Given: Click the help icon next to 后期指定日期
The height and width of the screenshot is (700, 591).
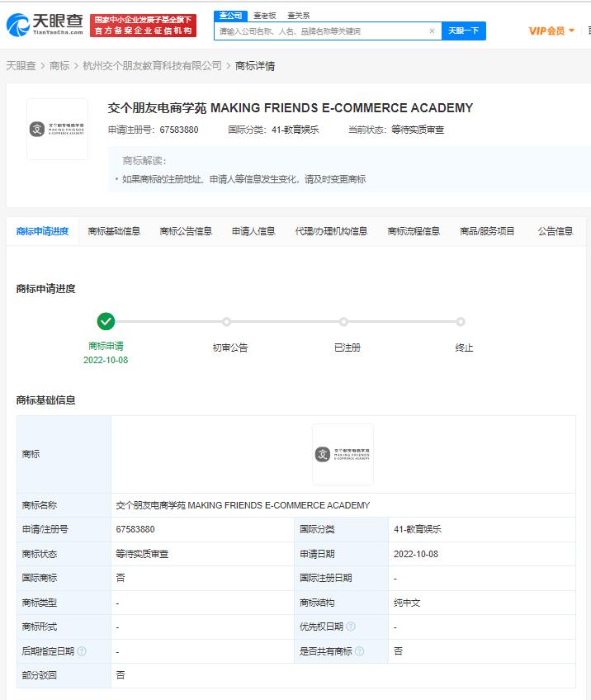Looking at the screenshot, I should click(x=82, y=651).
